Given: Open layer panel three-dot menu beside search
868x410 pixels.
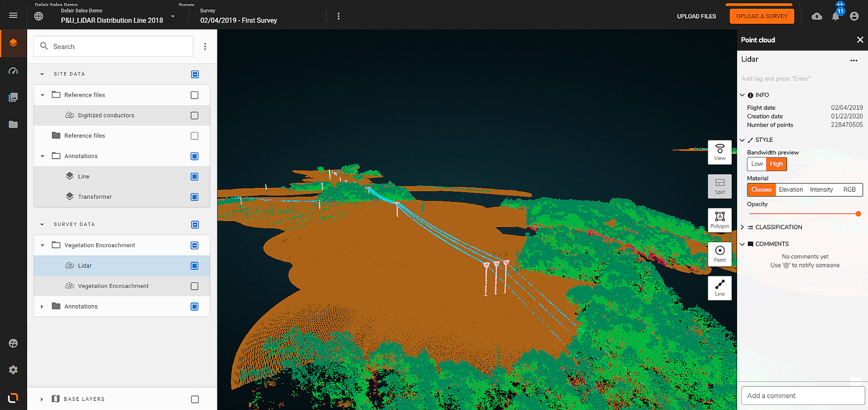Looking at the screenshot, I should [205, 47].
